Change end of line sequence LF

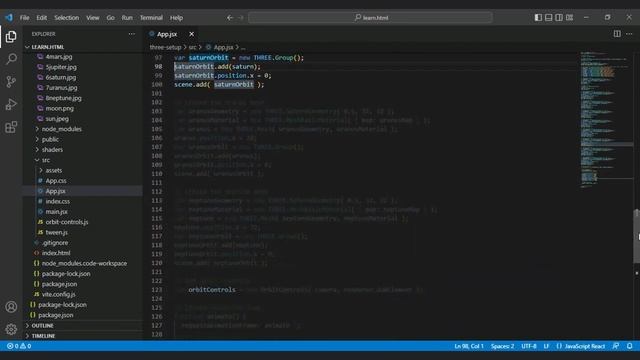coord(546,346)
